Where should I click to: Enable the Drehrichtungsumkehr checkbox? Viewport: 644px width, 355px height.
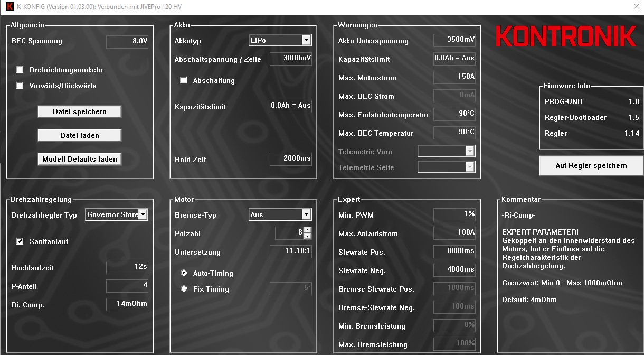(x=20, y=70)
